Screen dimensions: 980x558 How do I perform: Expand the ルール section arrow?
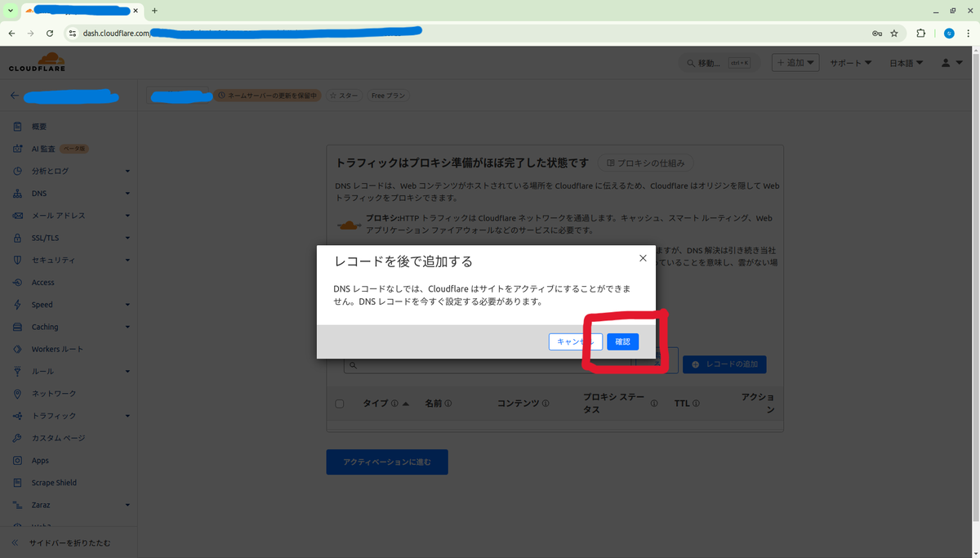(x=127, y=371)
